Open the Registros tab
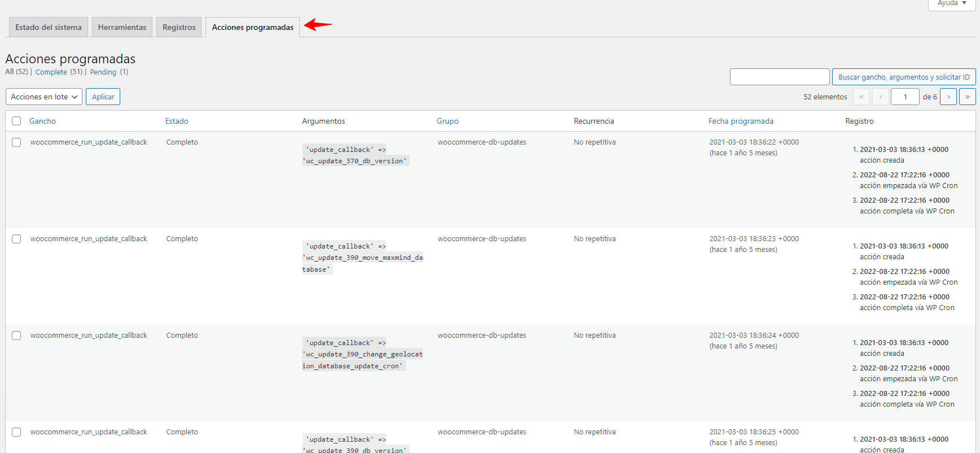This screenshot has width=980, height=453. [x=179, y=27]
